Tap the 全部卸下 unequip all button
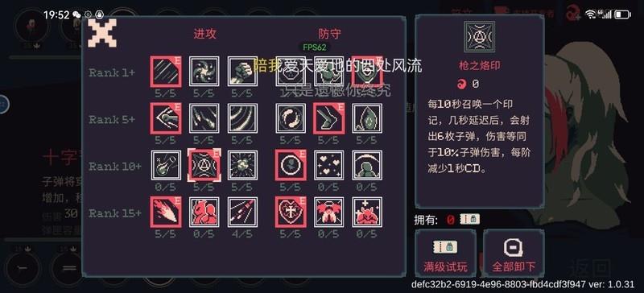Image resolution: width=644 pixels, height=293 pixels. coord(514,253)
